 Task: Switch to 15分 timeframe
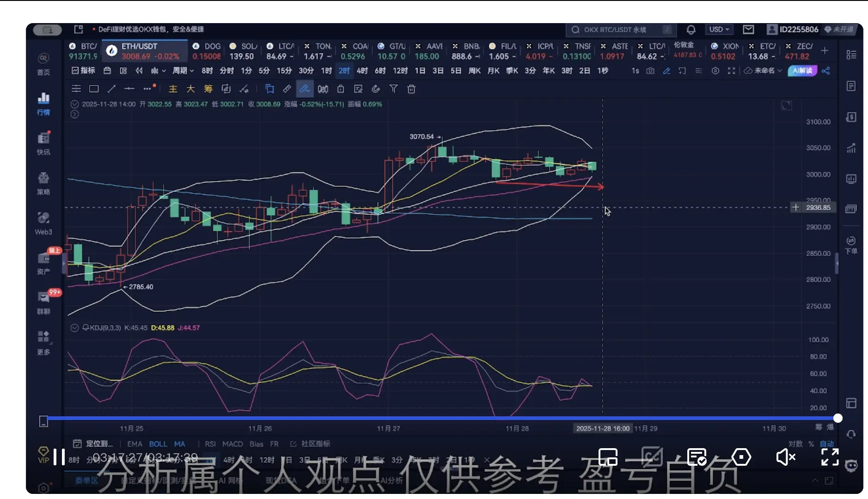tap(284, 71)
